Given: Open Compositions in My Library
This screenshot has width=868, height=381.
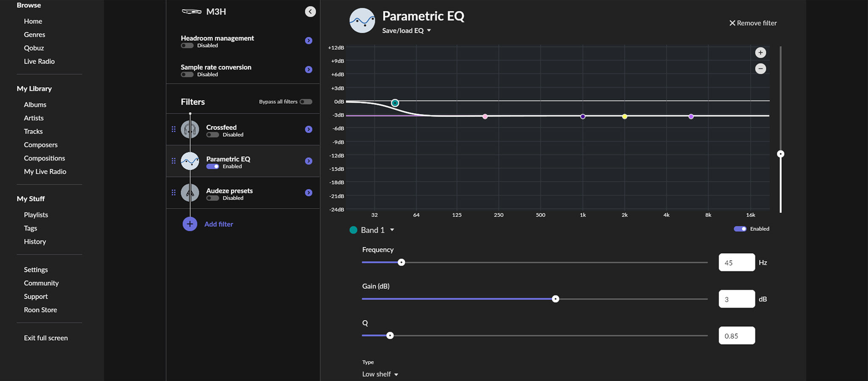Looking at the screenshot, I should pyautogui.click(x=45, y=158).
